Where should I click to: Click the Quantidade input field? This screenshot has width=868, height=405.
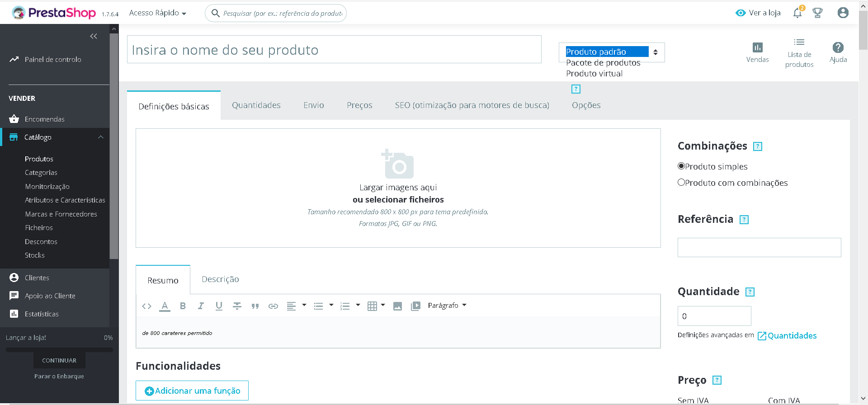click(714, 316)
